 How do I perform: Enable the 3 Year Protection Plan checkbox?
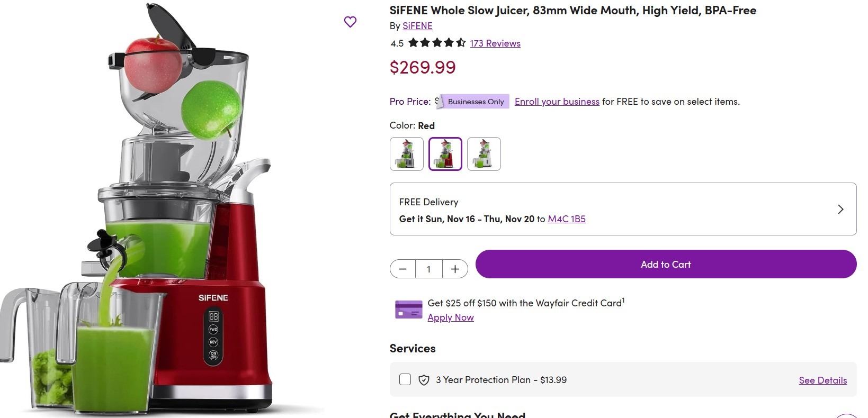[x=405, y=379]
